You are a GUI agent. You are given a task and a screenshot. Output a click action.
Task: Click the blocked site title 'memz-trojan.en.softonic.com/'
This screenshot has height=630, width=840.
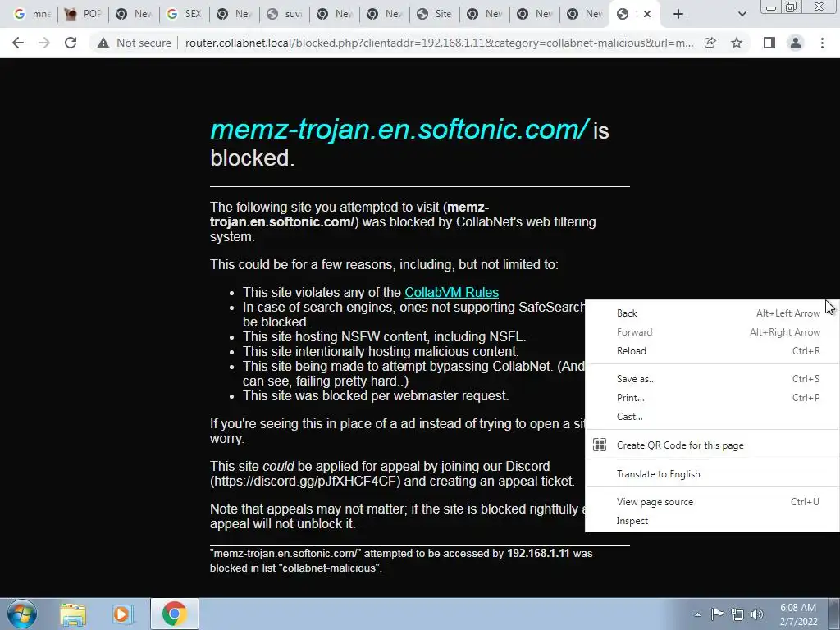pyautogui.click(x=399, y=130)
